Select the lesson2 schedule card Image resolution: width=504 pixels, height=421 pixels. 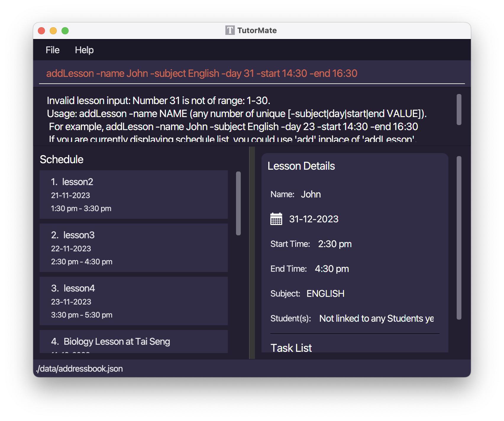[x=134, y=195]
